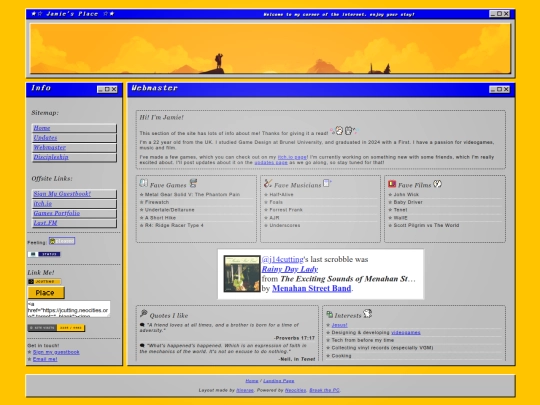This screenshot has height=405, width=540.
Task: Open the itch.io page link in bio
Action: 292,157
